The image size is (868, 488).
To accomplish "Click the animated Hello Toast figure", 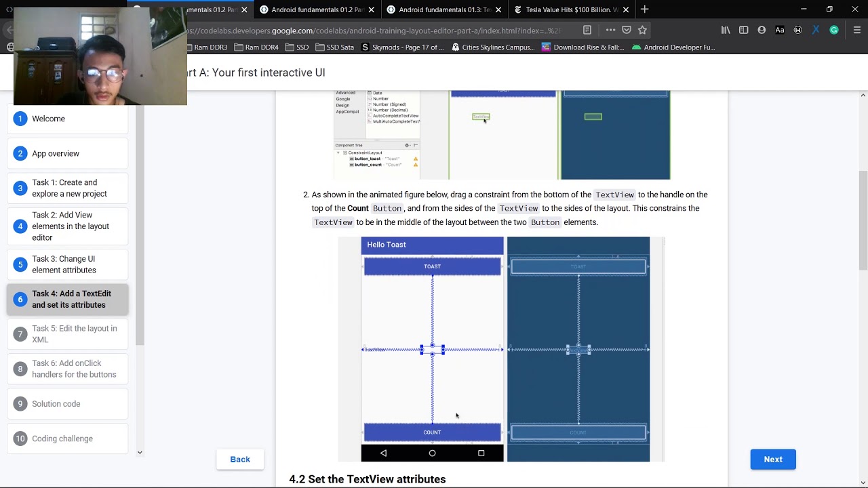I will point(502,349).
